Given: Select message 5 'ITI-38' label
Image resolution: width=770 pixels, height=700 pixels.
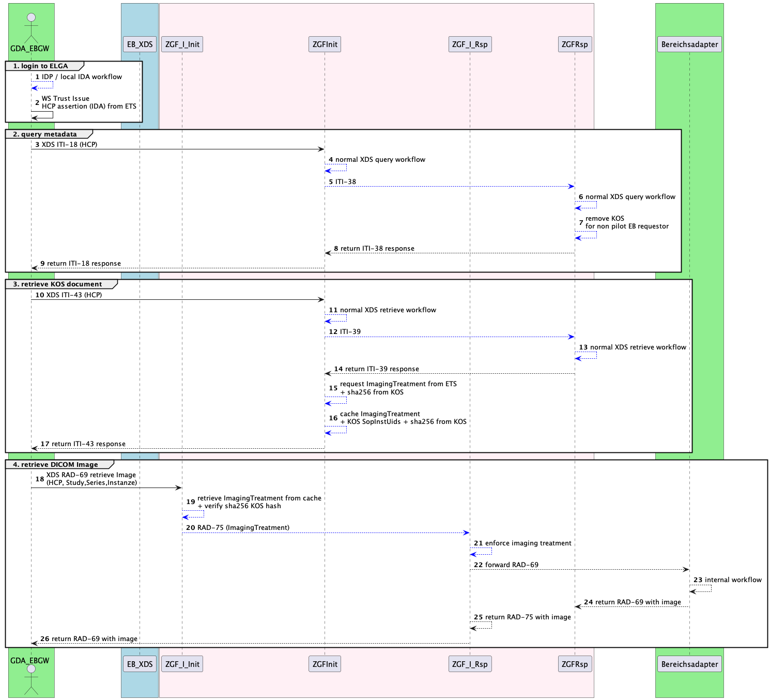Looking at the screenshot, I should click(345, 182).
